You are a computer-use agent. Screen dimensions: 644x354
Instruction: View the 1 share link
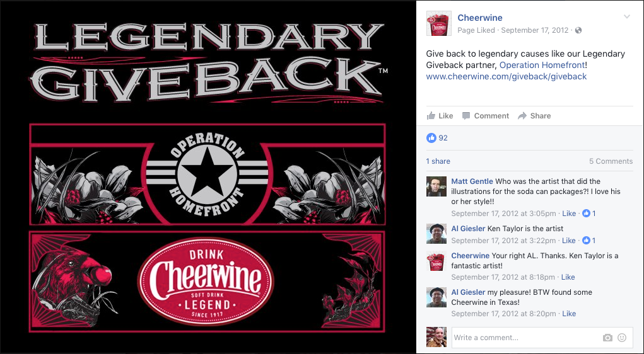pos(438,161)
